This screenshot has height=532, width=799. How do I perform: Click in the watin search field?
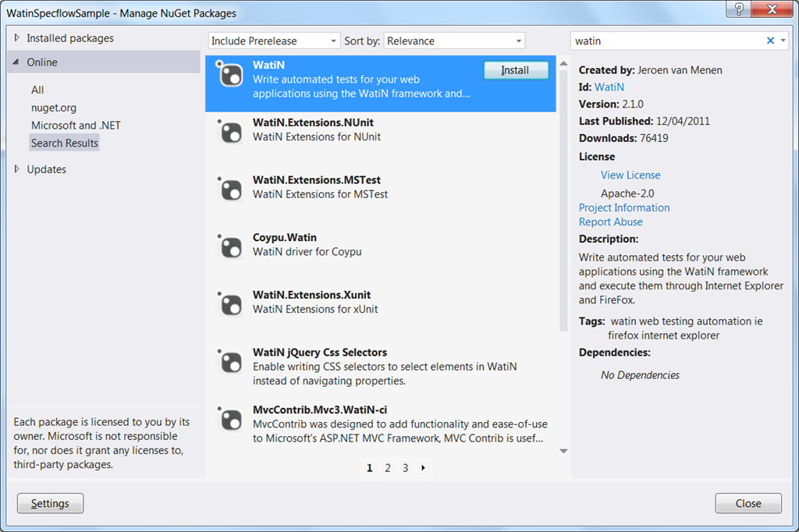pos(668,41)
